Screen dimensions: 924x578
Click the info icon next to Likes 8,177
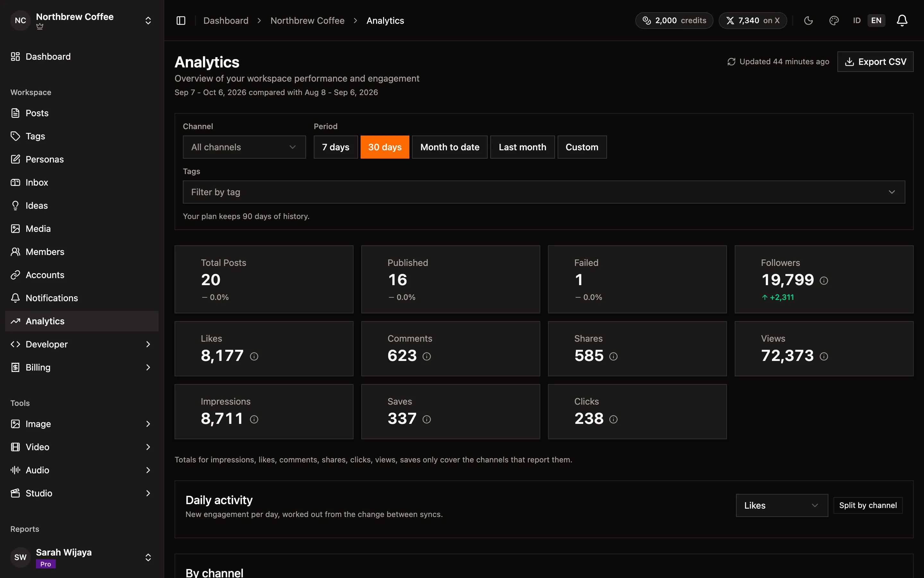click(254, 356)
